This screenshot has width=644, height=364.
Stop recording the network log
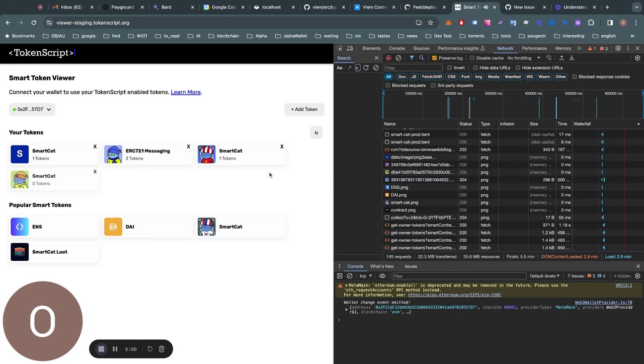(388, 58)
